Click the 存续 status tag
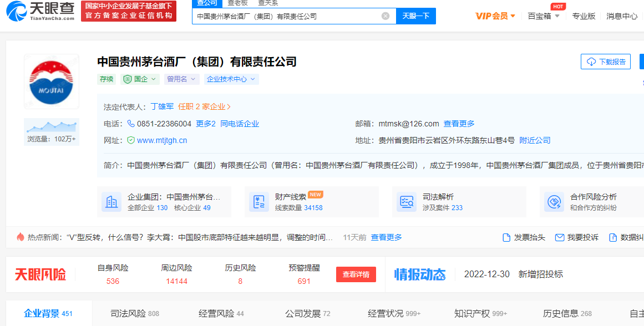The height and width of the screenshot is (326, 644). (107, 79)
